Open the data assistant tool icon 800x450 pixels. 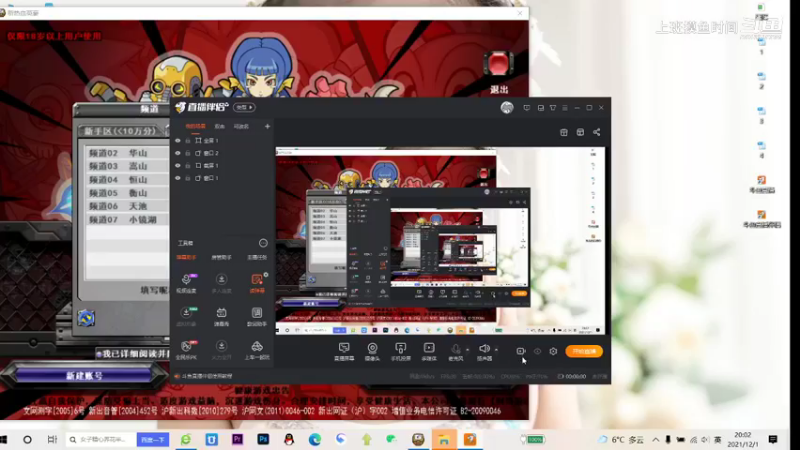257,316
